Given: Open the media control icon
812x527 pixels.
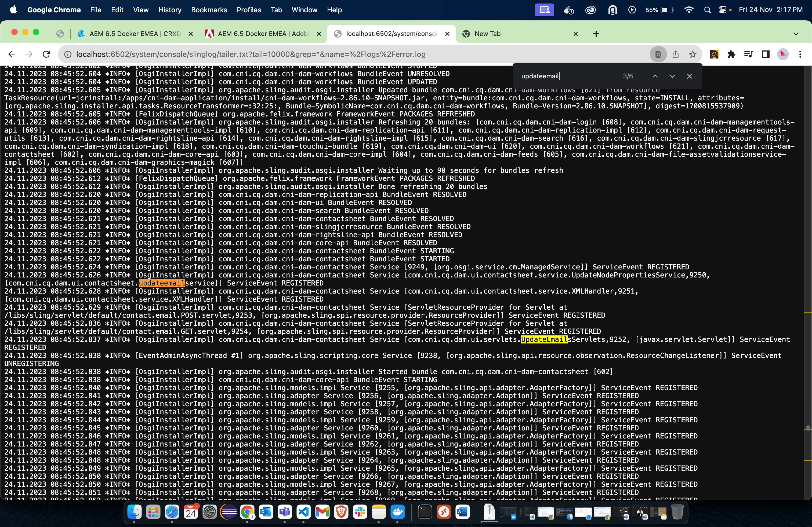Looking at the screenshot, I should (748, 54).
